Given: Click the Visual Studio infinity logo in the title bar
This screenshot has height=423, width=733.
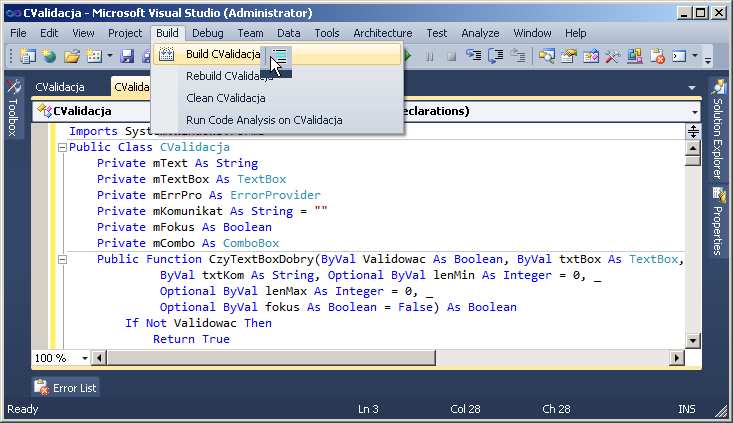Looking at the screenshot, I should [x=14, y=13].
